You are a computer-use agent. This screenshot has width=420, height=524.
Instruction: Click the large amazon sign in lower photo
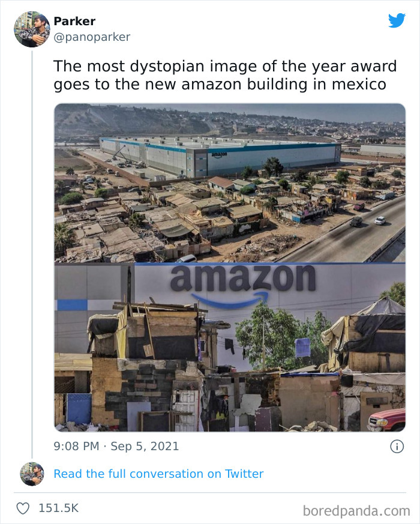[243, 286]
